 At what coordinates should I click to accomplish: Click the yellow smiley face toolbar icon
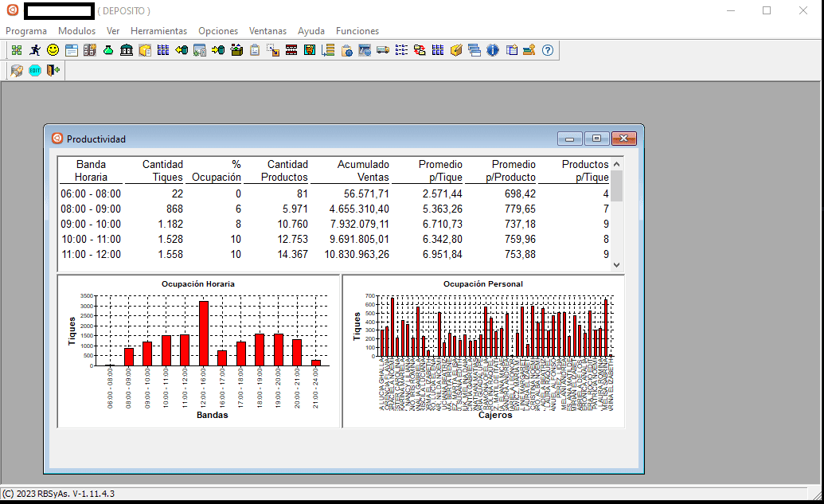[x=53, y=50]
